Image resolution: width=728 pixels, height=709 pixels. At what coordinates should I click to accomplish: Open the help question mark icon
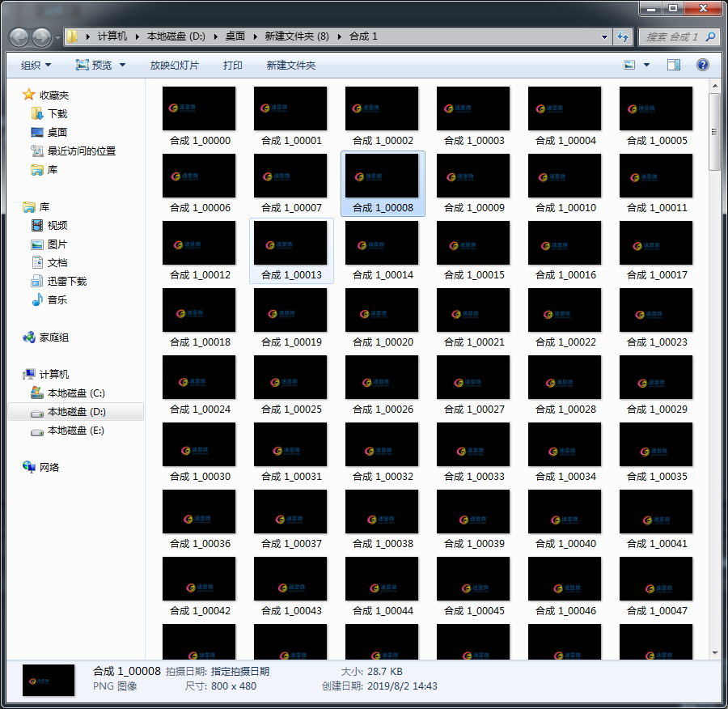703,65
